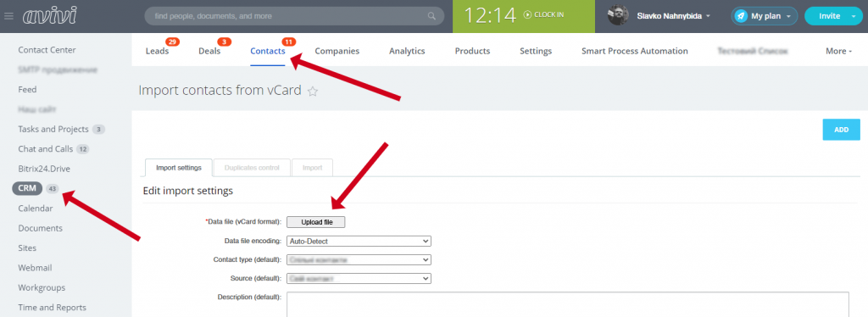Open the hamburger menu icon

click(x=8, y=16)
